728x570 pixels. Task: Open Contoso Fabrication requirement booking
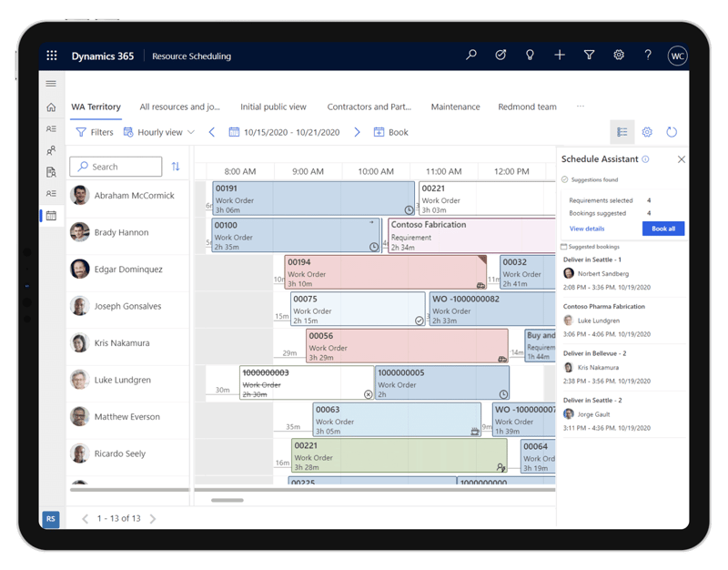(x=471, y=236)
